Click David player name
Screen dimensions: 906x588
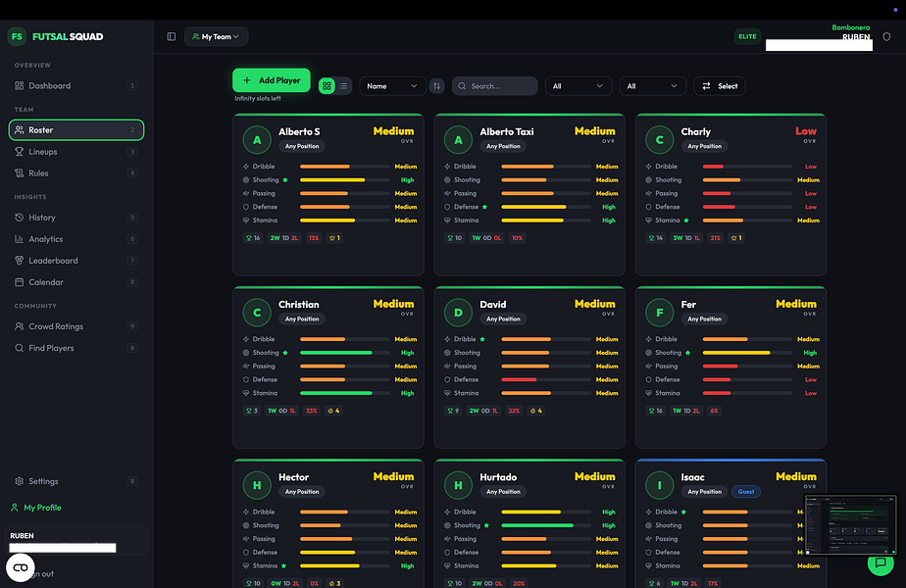click(x=493, y=305)
